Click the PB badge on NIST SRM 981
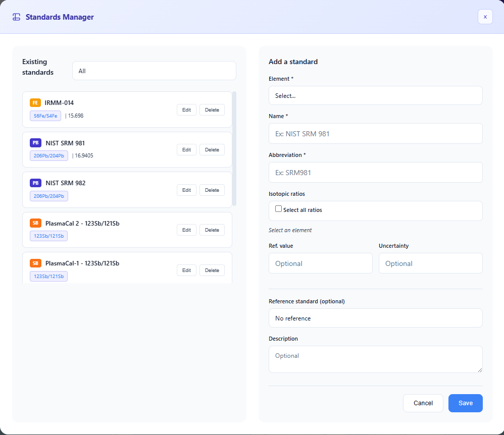 click(35, 142)
